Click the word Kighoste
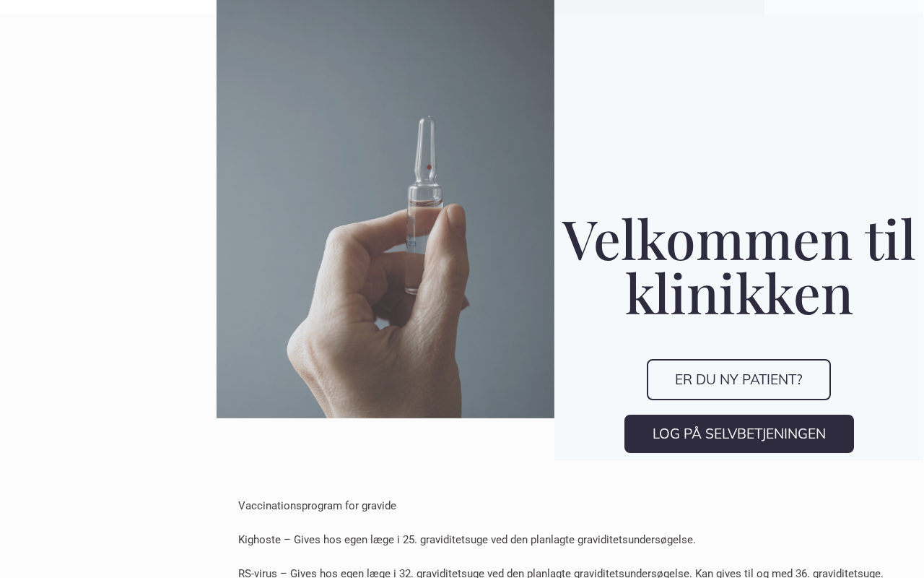Viewport: 924px width, 578px height. pyautogui.click(x=259, y=540)
